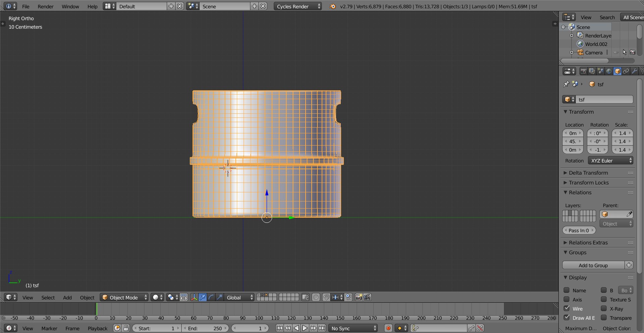Enable the translate manipulator arrow
The height and width of the screenshot is (333, 644).
coord(203,297)
